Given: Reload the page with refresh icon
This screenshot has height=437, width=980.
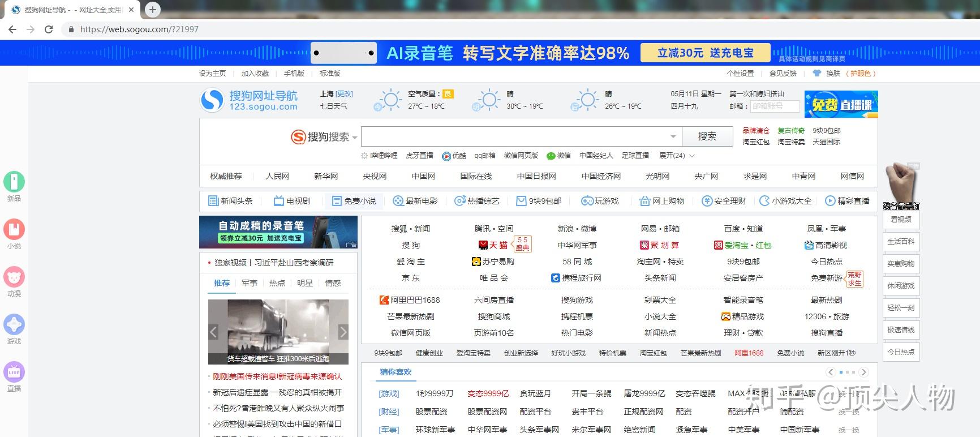Looking at the screenshot, I should 49,29.
